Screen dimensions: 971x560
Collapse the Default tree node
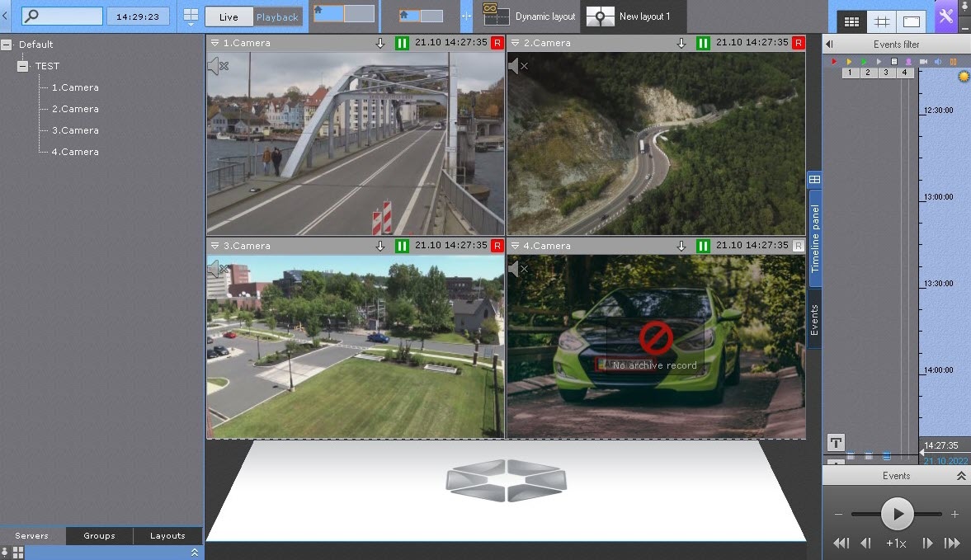coord(7,45)
